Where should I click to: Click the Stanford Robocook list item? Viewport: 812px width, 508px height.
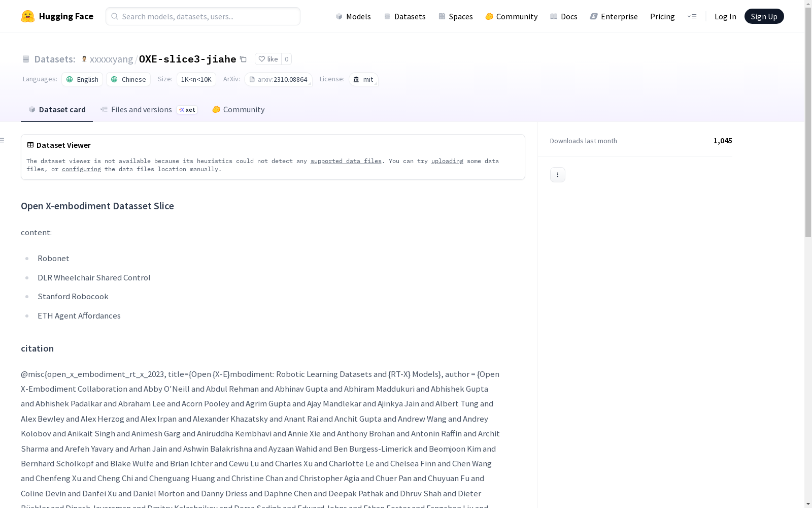pos(73,296)
